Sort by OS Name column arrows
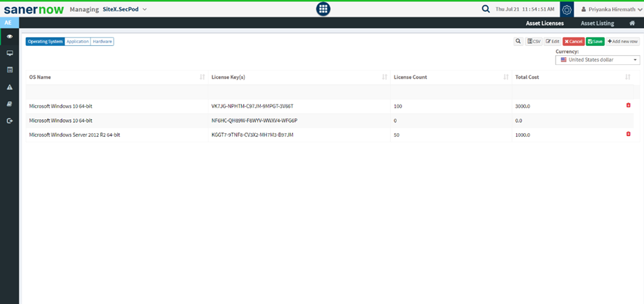 [202, 77]
